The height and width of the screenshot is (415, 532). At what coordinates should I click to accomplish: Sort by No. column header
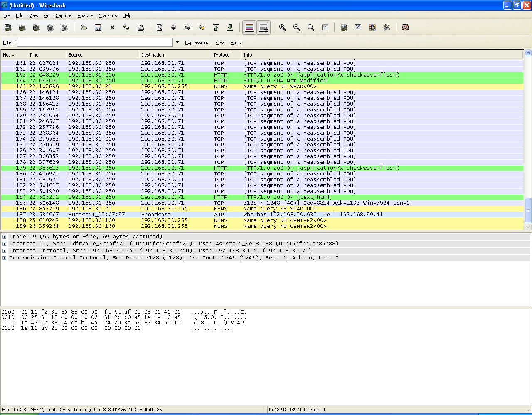pos(14,55)
